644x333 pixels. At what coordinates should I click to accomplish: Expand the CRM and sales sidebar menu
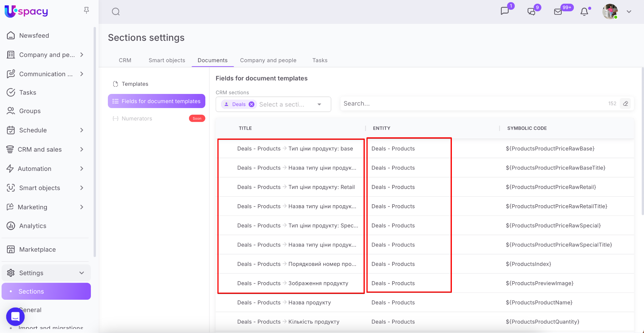coord(82,150)
